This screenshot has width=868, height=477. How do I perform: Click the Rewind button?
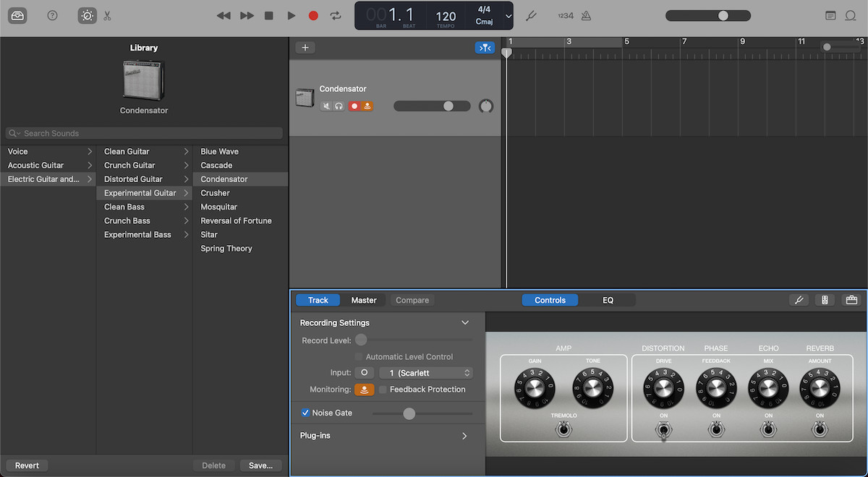click(224, 15)
